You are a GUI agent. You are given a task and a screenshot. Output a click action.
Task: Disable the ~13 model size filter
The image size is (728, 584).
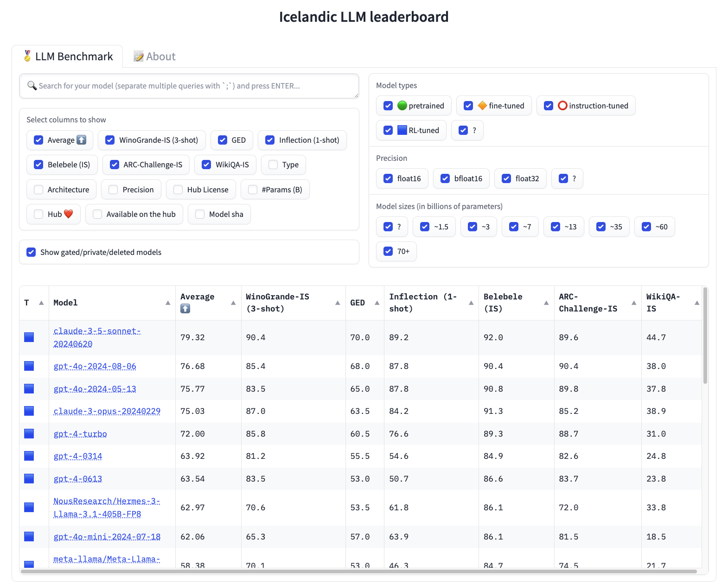point(556,227)
